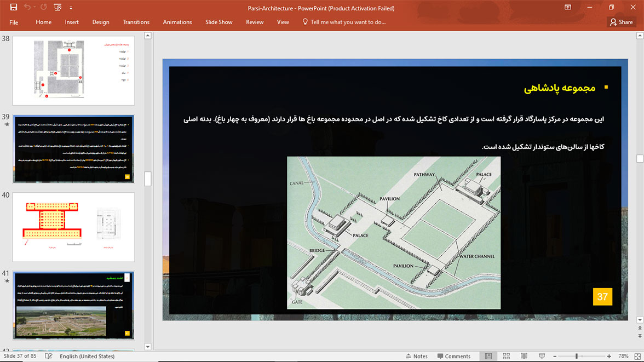The width and height of the screenshot is (644, 362).
Task: Click the Share button
Action: [622, 22]
